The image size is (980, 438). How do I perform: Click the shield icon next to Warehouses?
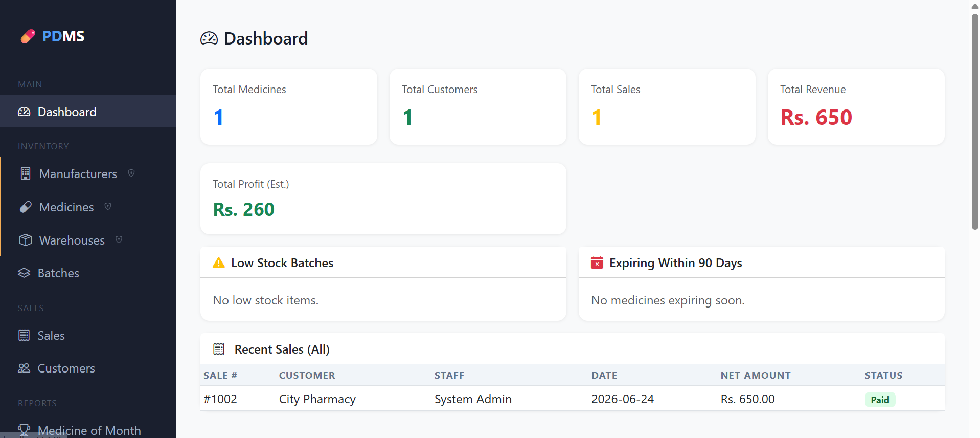point(119,239)
